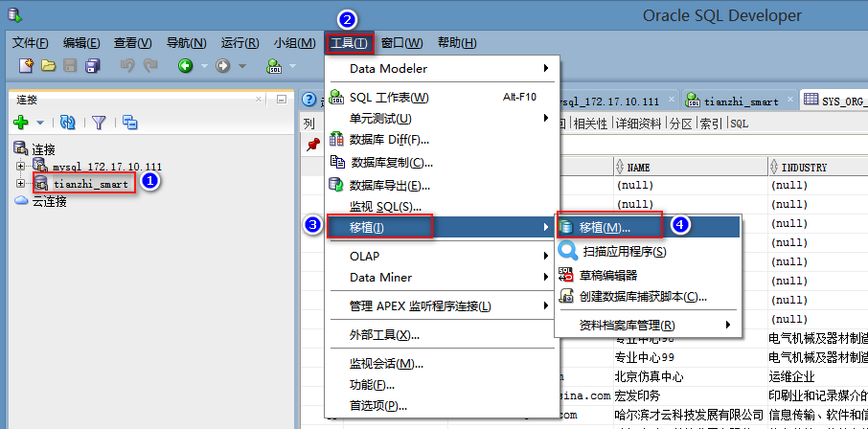
Task: Expand Data Modeler submenu
Action: 443,69
